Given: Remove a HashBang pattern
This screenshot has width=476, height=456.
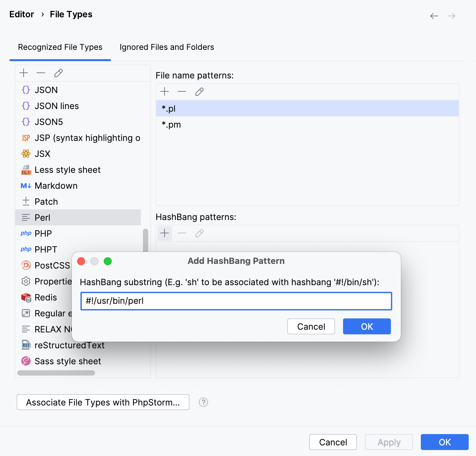Looking at the screenshot, I should [x=182, y=233].
